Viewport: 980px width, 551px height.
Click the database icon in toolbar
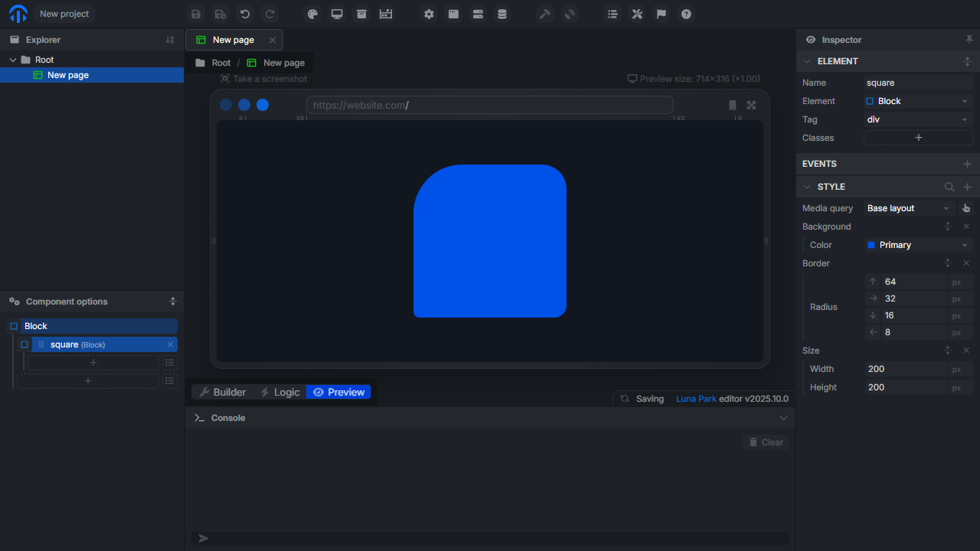502,14
